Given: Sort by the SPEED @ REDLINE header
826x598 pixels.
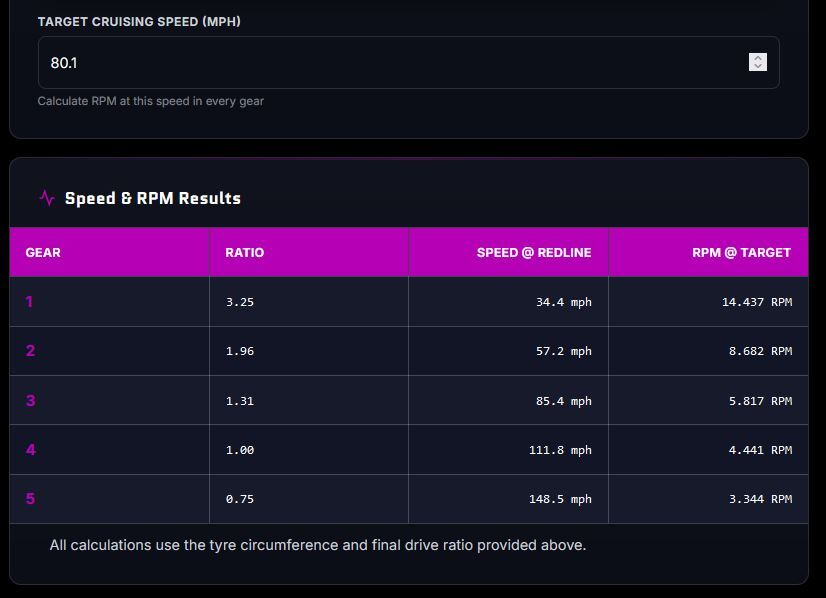Looking at the screenshot, I should [534, 253].
